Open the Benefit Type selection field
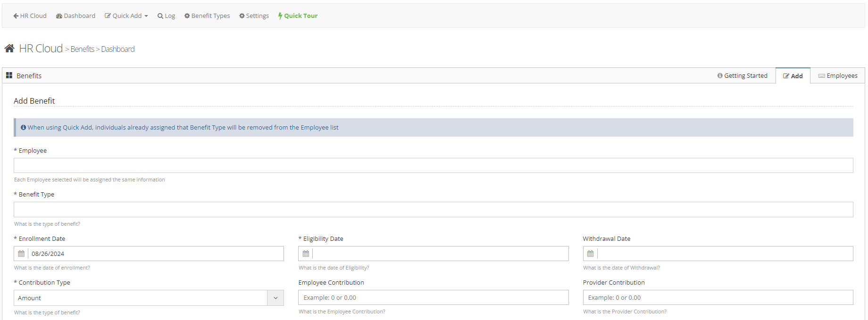868x320 pixels. point(433,210)
